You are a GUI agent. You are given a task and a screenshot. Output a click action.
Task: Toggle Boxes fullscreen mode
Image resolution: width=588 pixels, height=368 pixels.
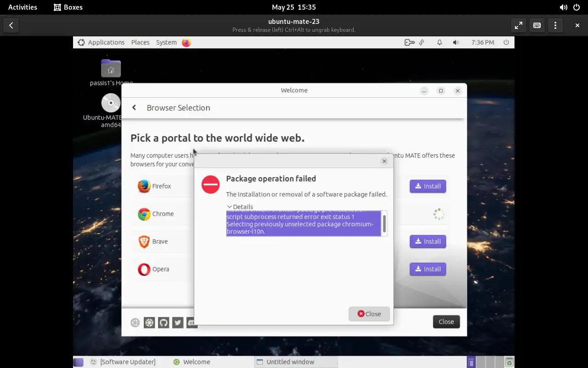[519, 25]
